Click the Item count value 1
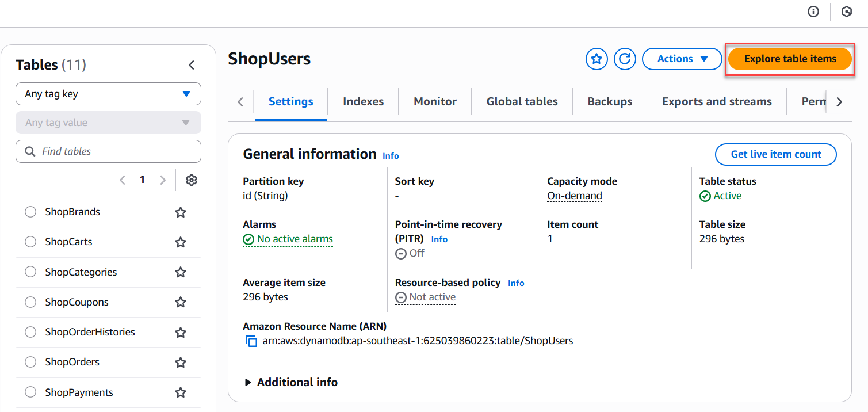Screen dimensions: 868x412 point(550,239)
